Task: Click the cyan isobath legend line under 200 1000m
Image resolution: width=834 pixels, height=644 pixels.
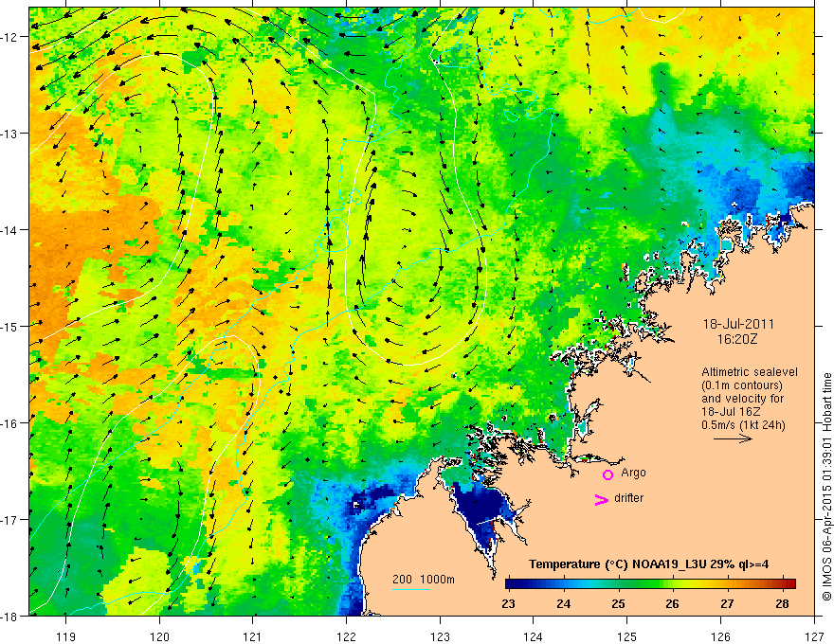Action: (411, 589)
